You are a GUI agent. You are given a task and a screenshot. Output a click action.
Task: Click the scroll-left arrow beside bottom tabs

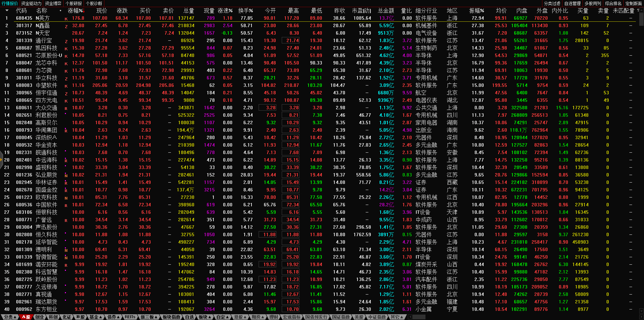click(410, 317)
